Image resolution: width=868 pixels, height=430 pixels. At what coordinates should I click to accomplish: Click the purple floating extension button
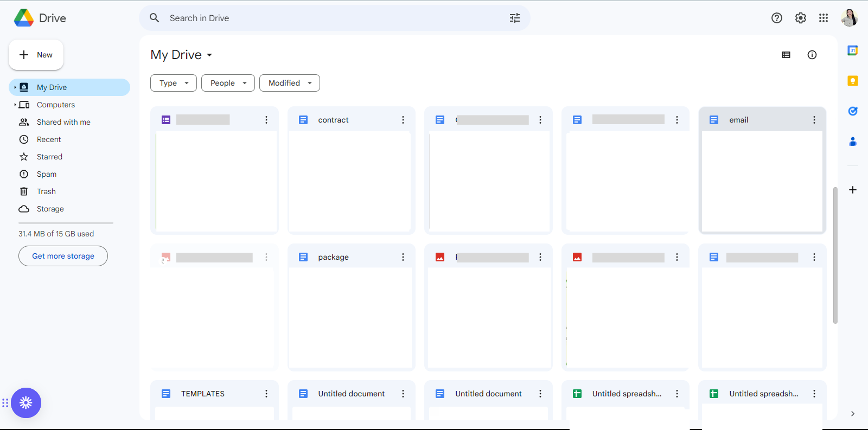(26, 403)
